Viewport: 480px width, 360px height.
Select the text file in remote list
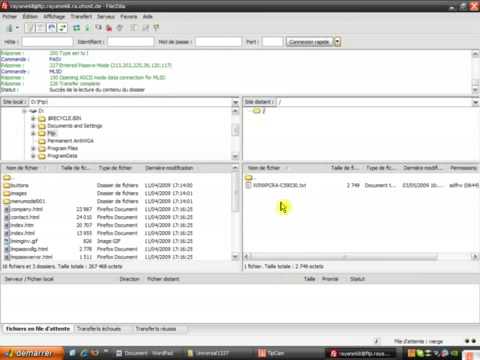click(x=280, y=185)
